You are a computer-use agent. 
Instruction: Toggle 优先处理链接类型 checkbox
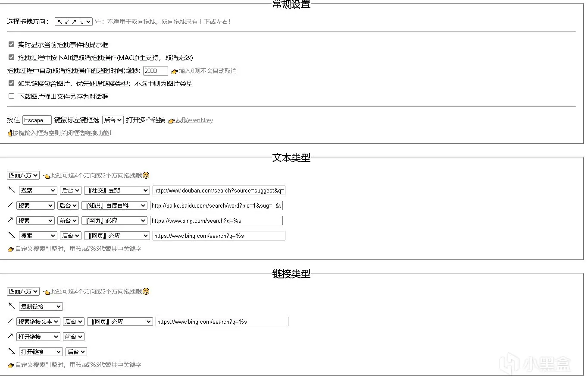point(12,83)
